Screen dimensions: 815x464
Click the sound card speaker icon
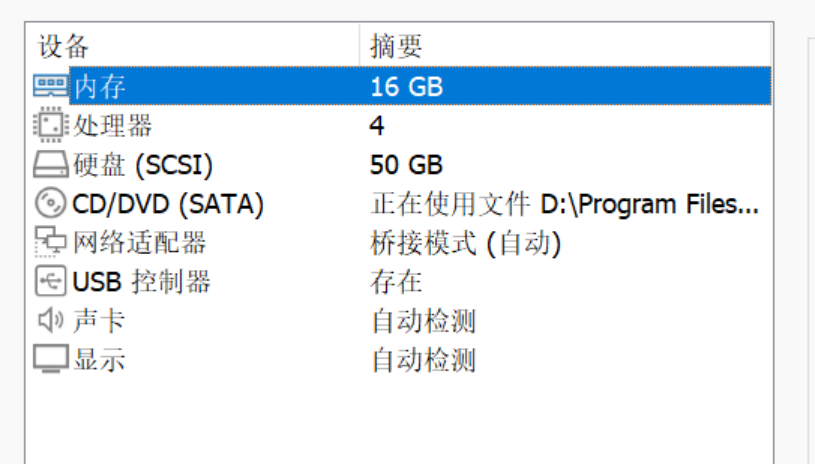point(51,320)
